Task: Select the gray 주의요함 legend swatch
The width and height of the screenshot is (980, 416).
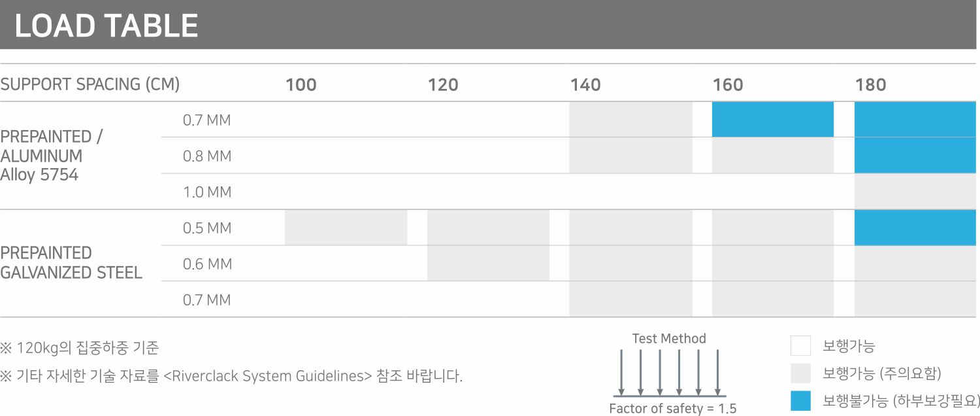Action: click(800, 373)
